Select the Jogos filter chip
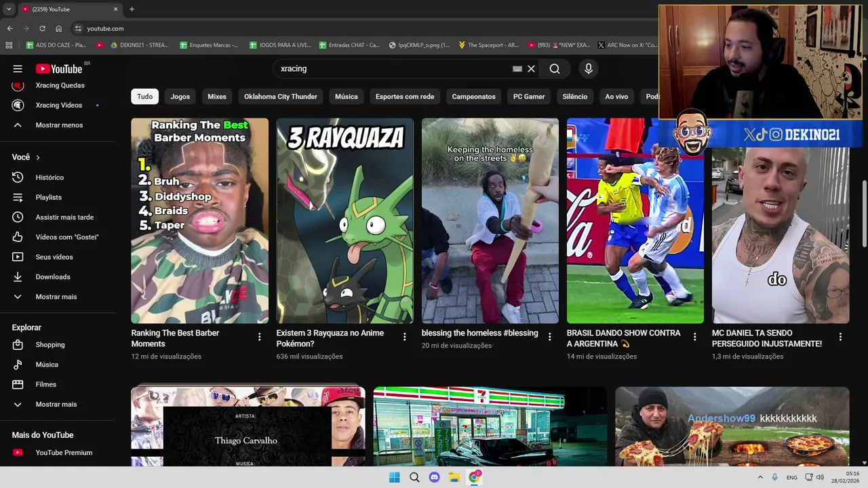 point(180,96)
